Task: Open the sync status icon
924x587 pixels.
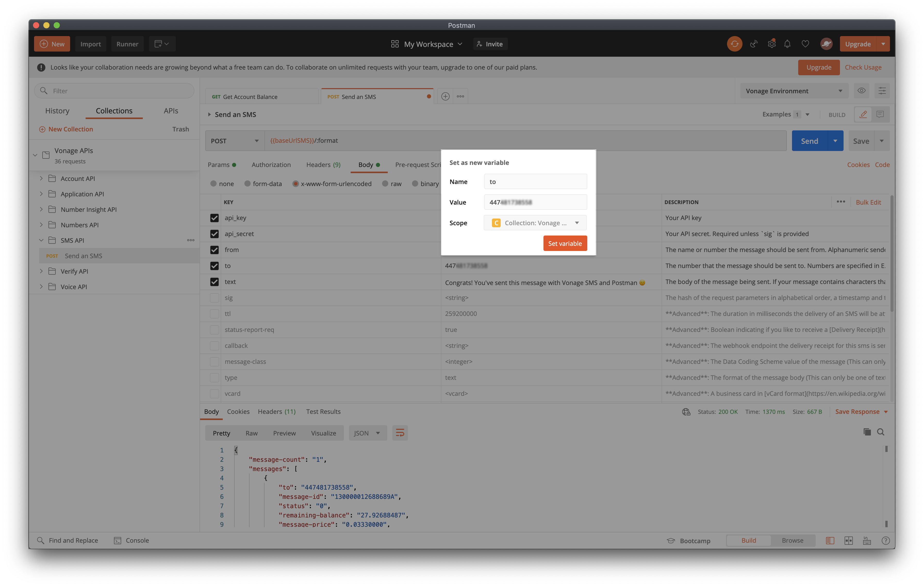Action: tap(735, 44)
